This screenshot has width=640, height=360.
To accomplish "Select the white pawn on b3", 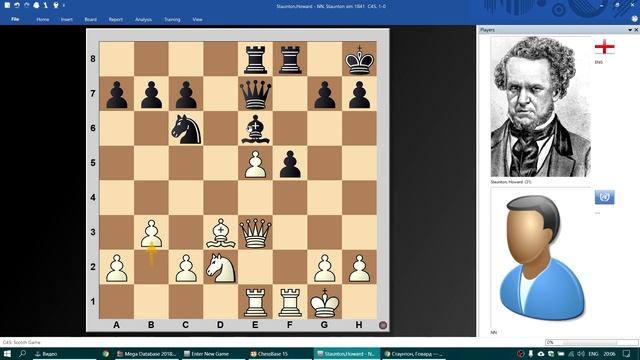I will (x=151, y=232).
